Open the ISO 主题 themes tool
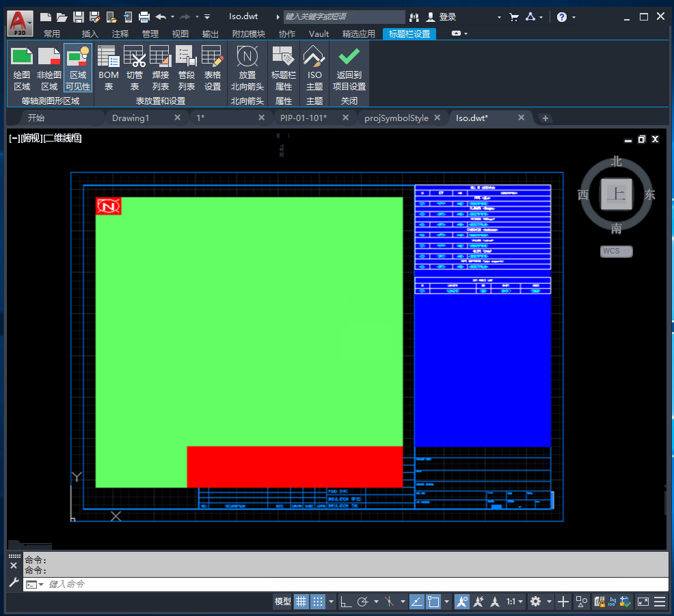This screenshot has height=616, width=674. click(314, 68)
